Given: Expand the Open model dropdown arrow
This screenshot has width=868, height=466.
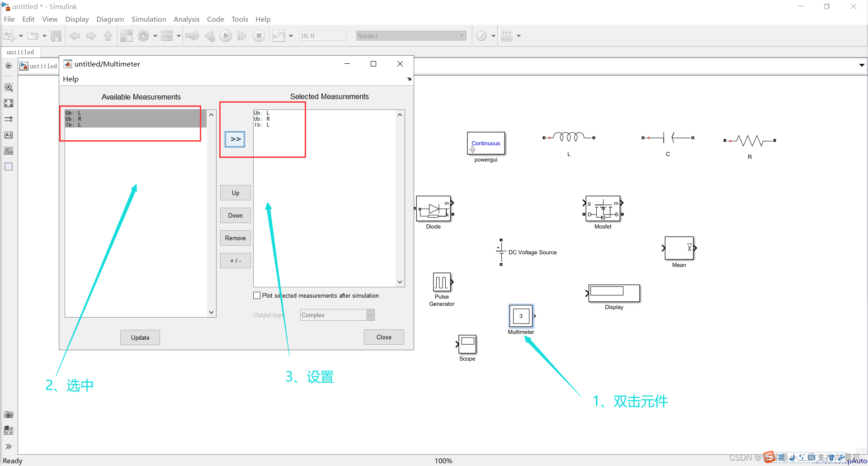Looking at the screenshot, I should pos(44,36).
